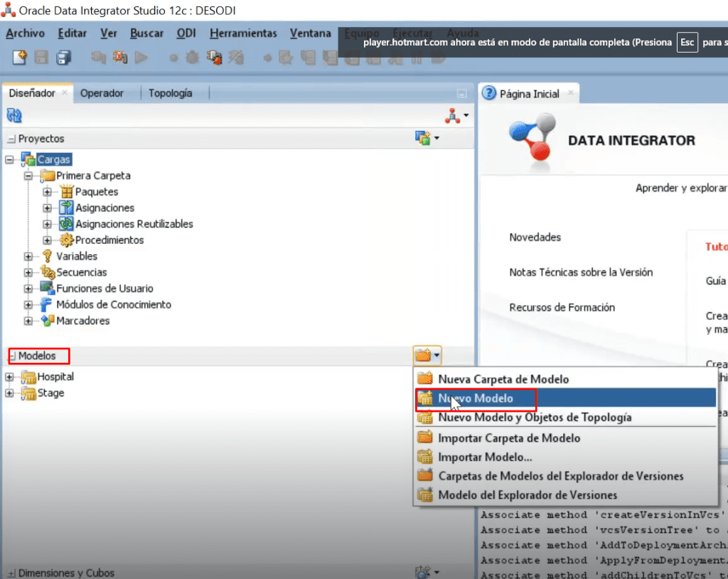728x579 pixels.
Task: Choose Importar Carpeta de Modelo
Action: pyautogui.click(x=565, y=438)
